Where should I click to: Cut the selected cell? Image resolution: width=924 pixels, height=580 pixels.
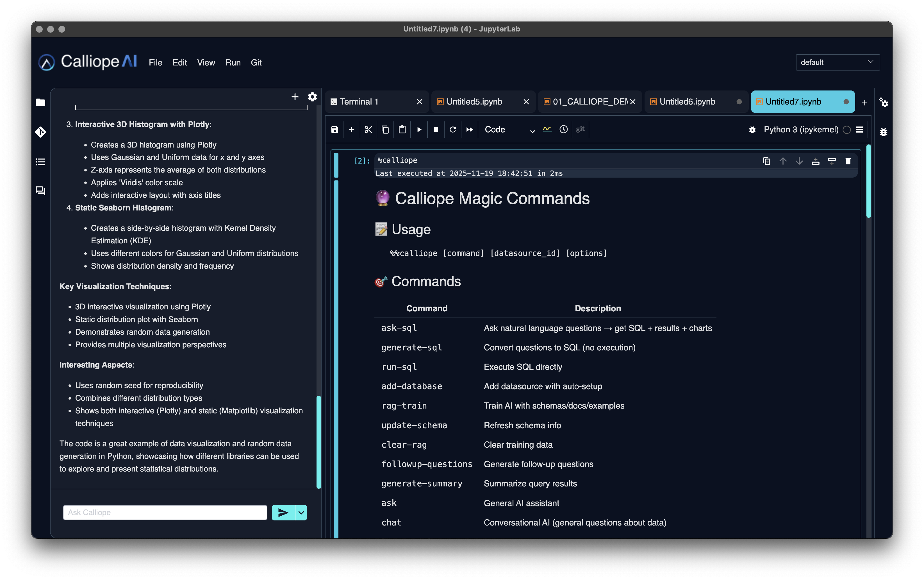368,129
